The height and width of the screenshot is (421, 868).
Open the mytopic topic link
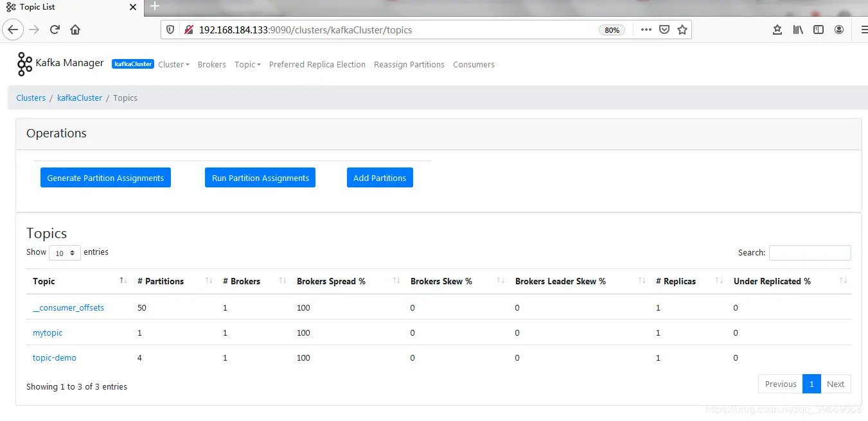pos(48,332)
